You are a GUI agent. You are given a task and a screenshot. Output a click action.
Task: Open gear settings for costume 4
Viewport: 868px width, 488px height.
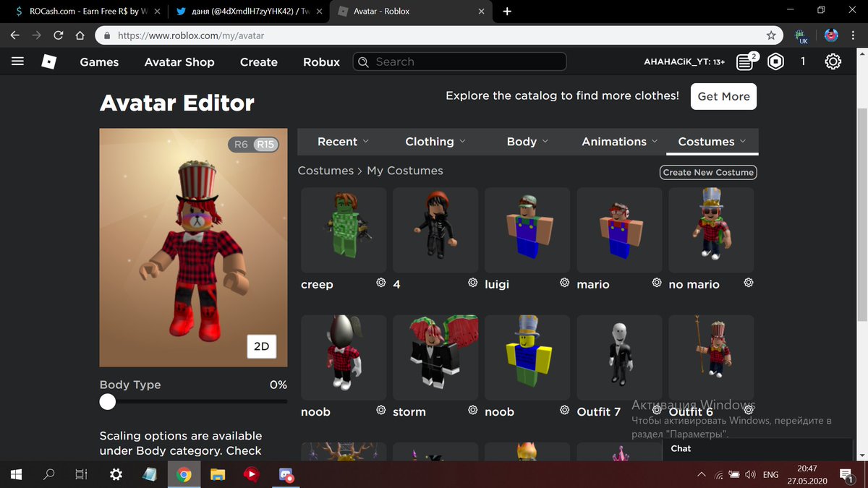(x=473, y=283)
